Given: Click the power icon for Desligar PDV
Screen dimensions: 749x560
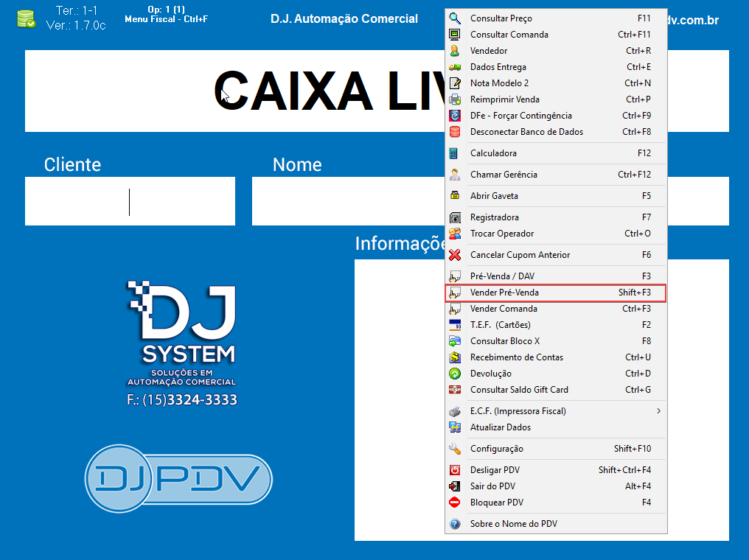Looking at the screenshot, I should pyautogui.click(x=455, y=470).
